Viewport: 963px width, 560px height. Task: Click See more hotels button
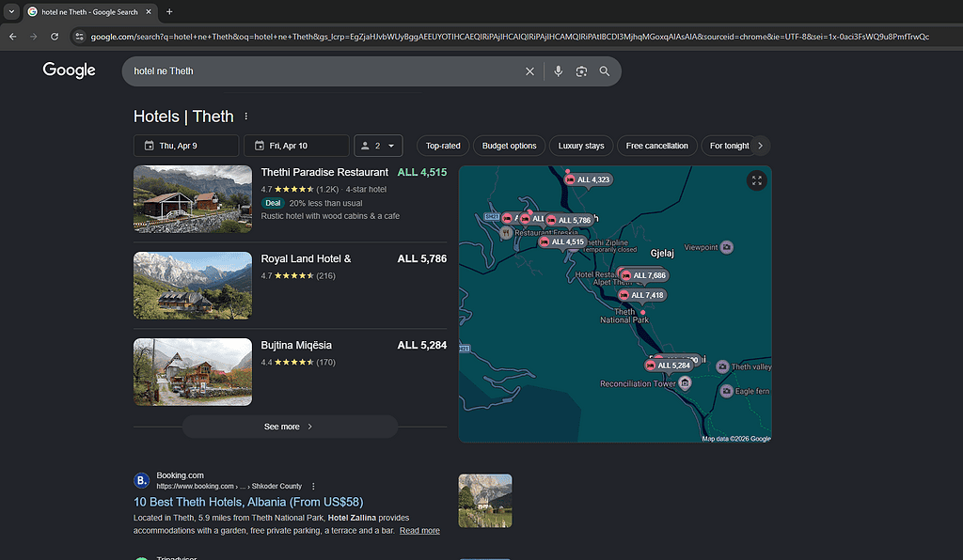(290, 427)
